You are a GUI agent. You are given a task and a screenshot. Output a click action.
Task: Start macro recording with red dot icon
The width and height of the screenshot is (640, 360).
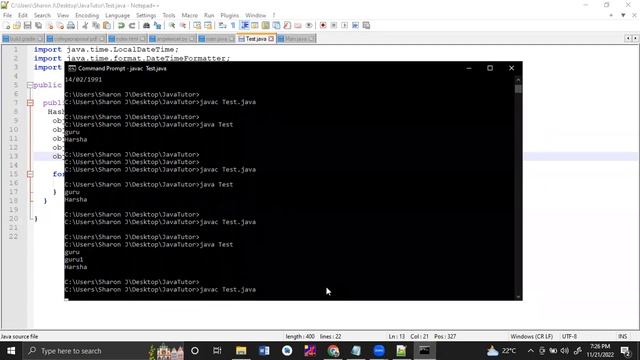point(323,25)
